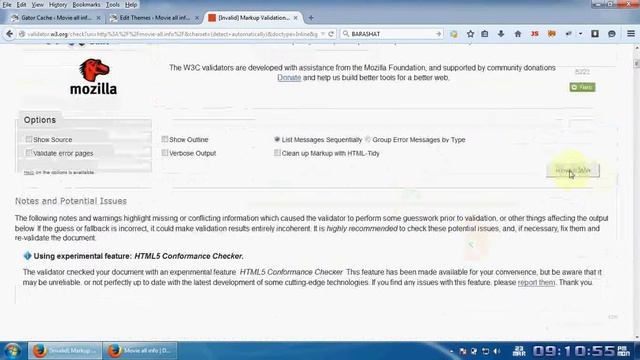Open the Firefox hamburger menu
Viewport: 640px width, 360px height.
pos(631,34)
